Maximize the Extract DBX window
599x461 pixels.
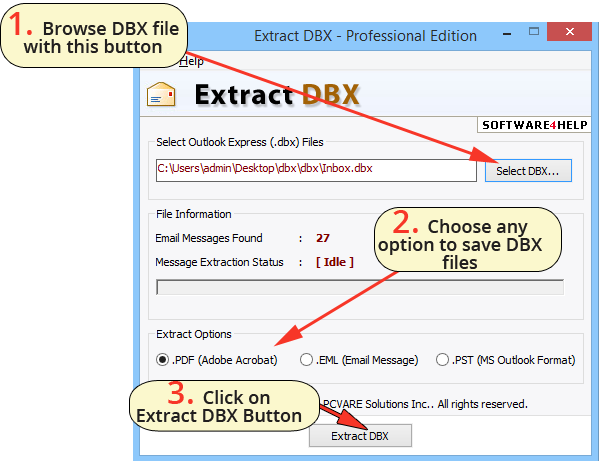tap(534, 31)
